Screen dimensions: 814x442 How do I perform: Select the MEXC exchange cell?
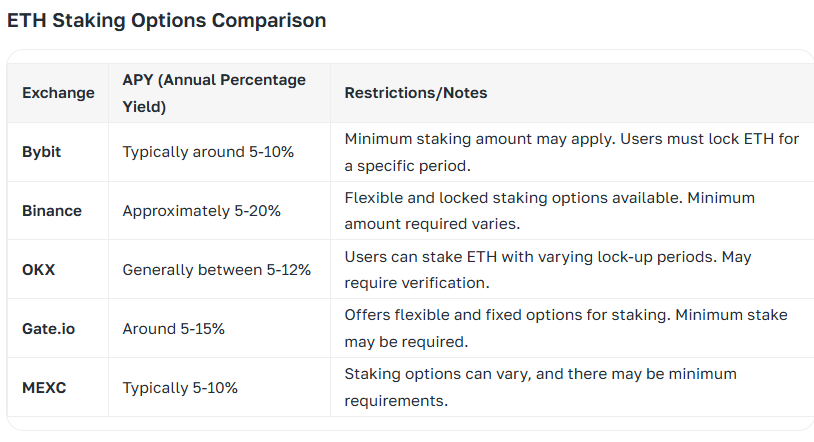coord(44,387)
